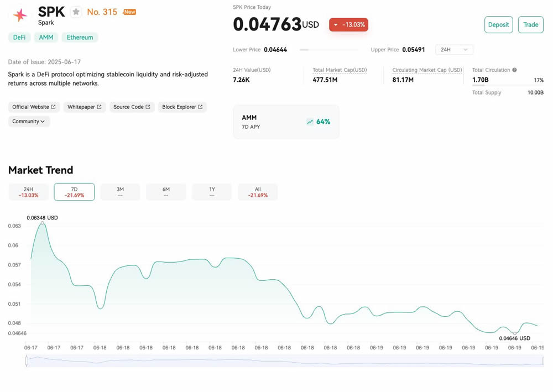
Task: Open the Official Website link
Action: (34, 107)
